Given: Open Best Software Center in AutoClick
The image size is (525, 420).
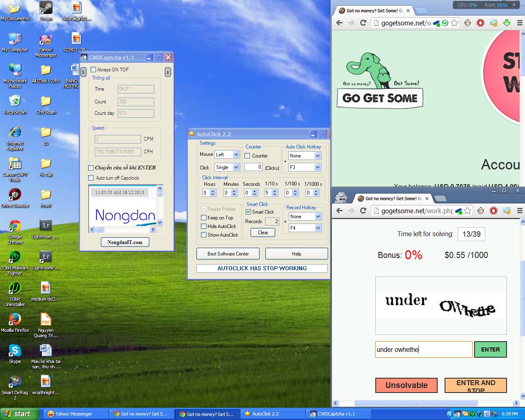Looking at the screenshot, I should (228, 254).
